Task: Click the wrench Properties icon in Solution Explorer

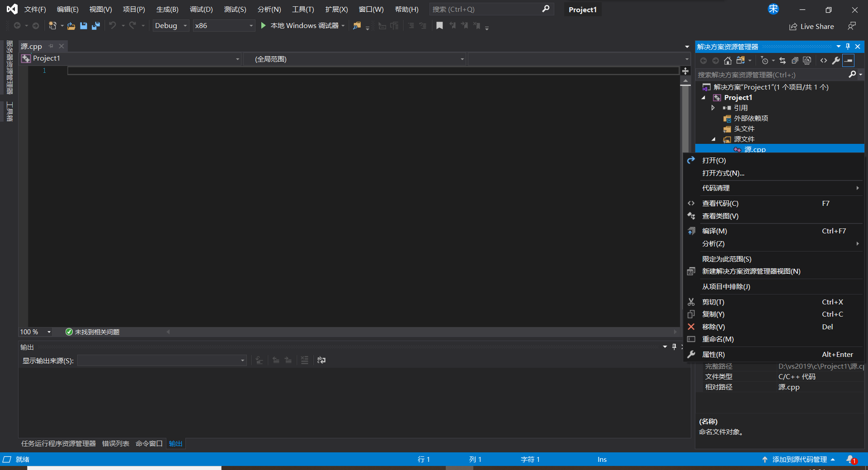Action: tap(836, 61)
